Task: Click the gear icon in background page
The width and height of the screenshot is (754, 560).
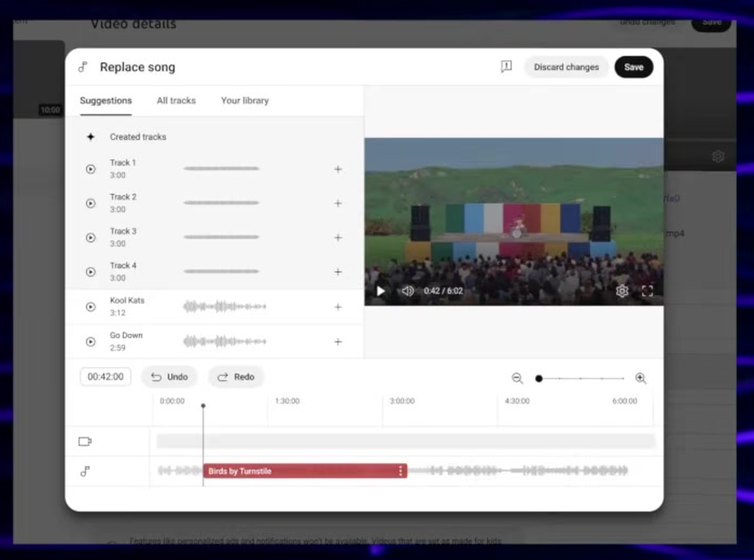Action: pos(718,156)
